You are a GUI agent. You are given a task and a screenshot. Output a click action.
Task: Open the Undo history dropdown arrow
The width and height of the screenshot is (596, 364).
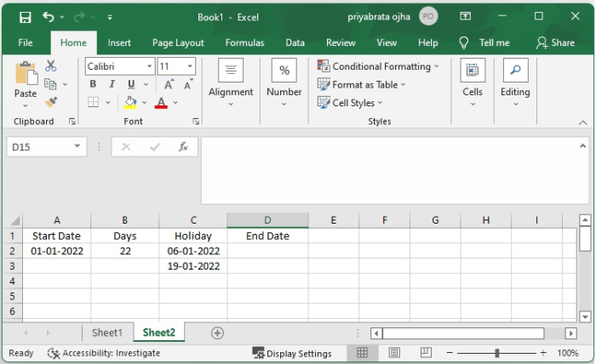pyautogui.click(x=62, y=17)
